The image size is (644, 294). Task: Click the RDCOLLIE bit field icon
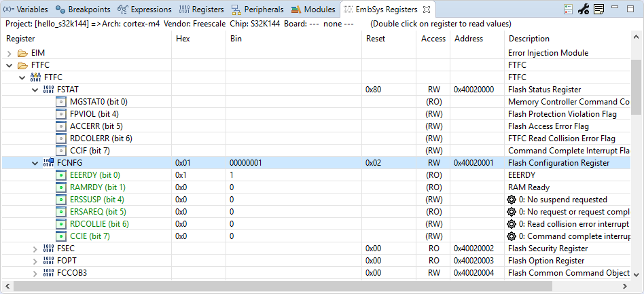point(60,224)
